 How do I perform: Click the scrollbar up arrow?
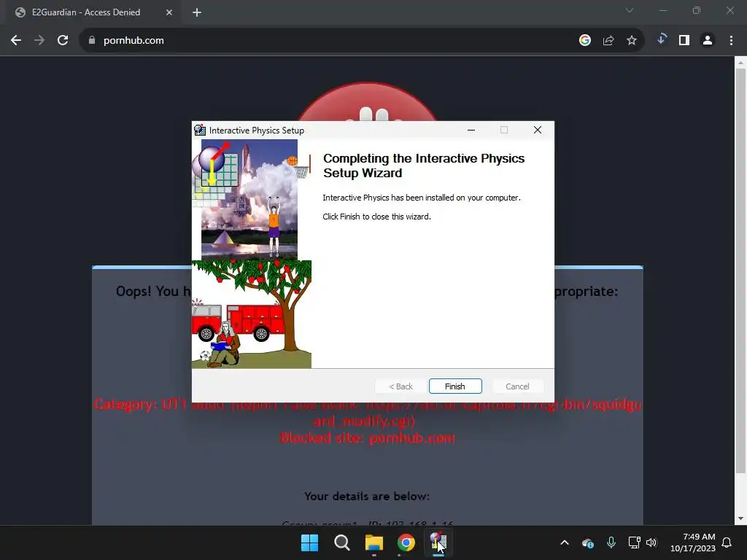pyautogui.click(x=740, y=63)
